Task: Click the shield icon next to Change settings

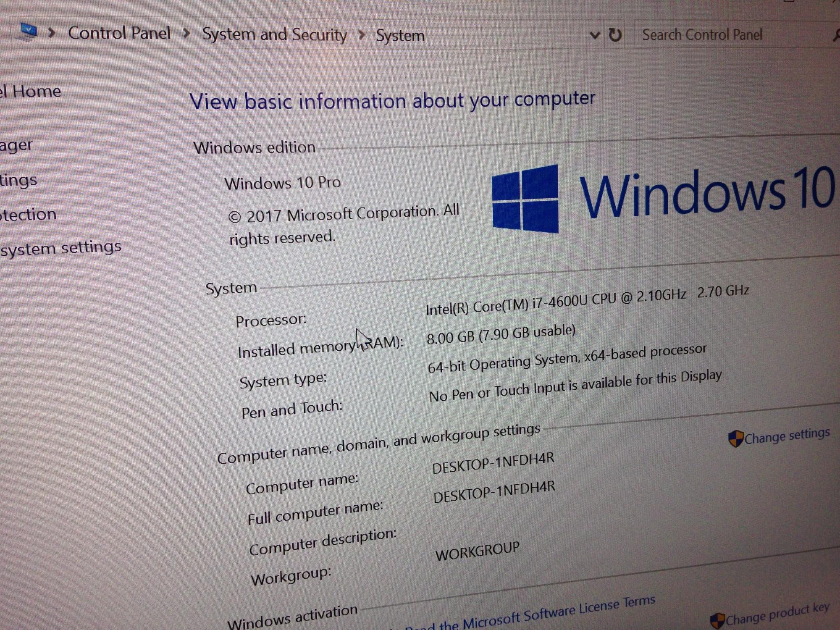Action: (x=735, y=439)
